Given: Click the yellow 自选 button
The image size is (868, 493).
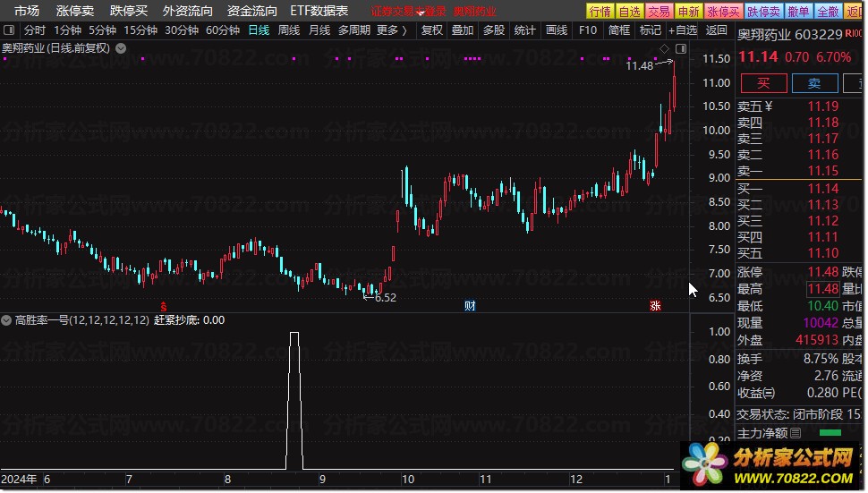Looking at the screenshot, I should coord(629,11).
